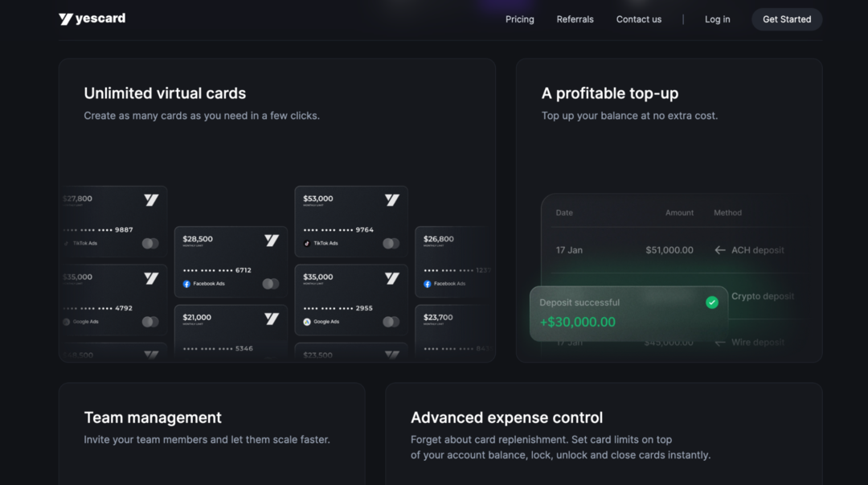Click the Y logo on the $21,000 card
868x485 pixels.
[272, 319]
